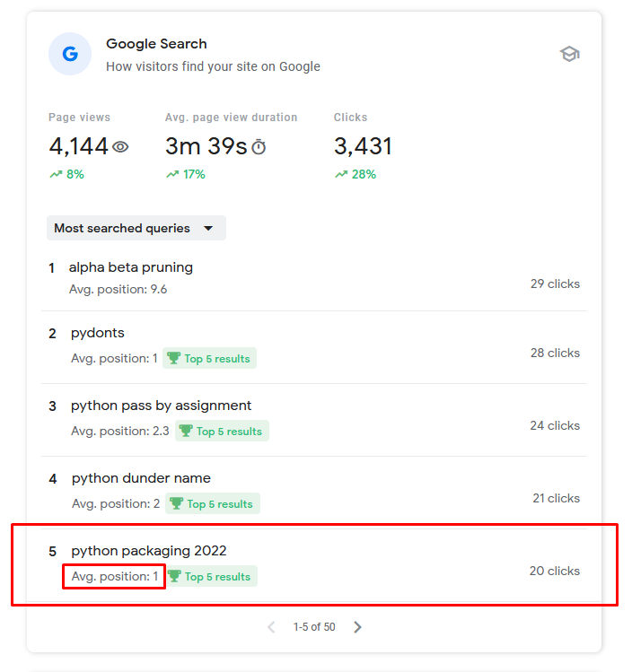Click the 3m 39s duration value
632x672 pixels.
(x=206, y=146)
